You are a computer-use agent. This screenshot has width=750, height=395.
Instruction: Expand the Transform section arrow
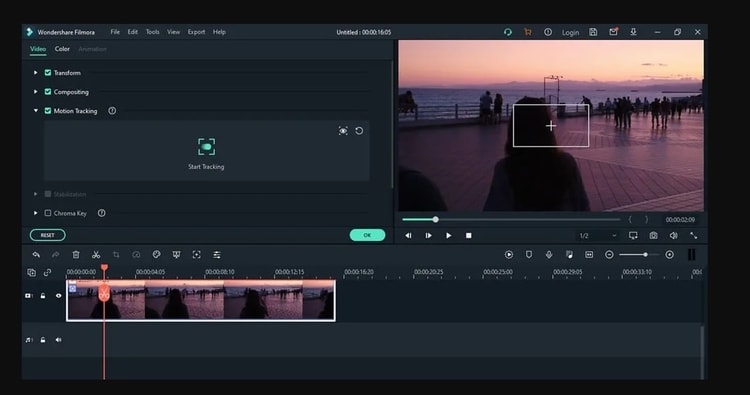[35, 73]
